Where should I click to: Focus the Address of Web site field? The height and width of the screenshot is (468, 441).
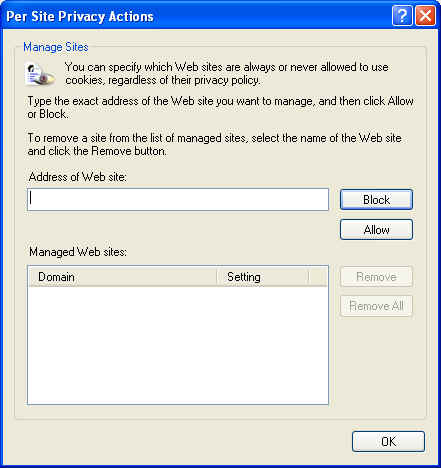[x=178, y=199]
